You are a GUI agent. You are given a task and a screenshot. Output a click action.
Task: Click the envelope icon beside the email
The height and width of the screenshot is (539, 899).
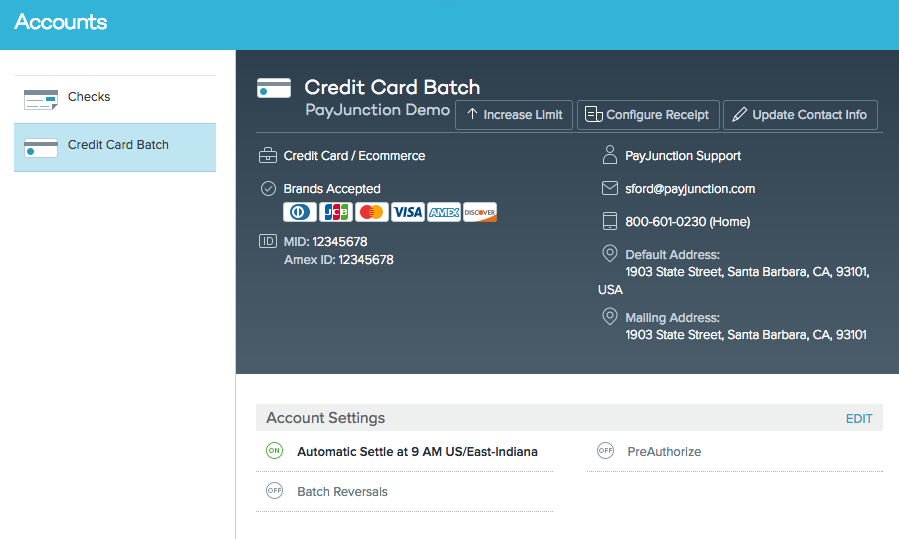click(610, 188)
